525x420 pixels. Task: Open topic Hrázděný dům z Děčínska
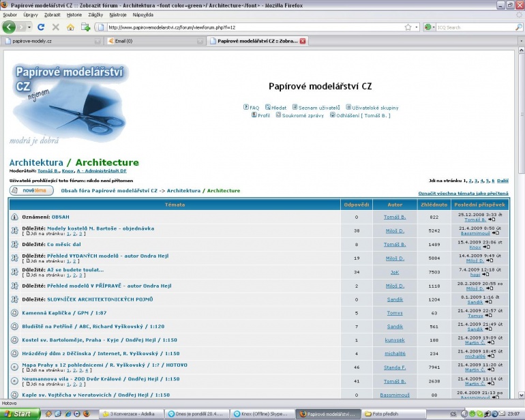pyautogui.click(x=101, y=354)
